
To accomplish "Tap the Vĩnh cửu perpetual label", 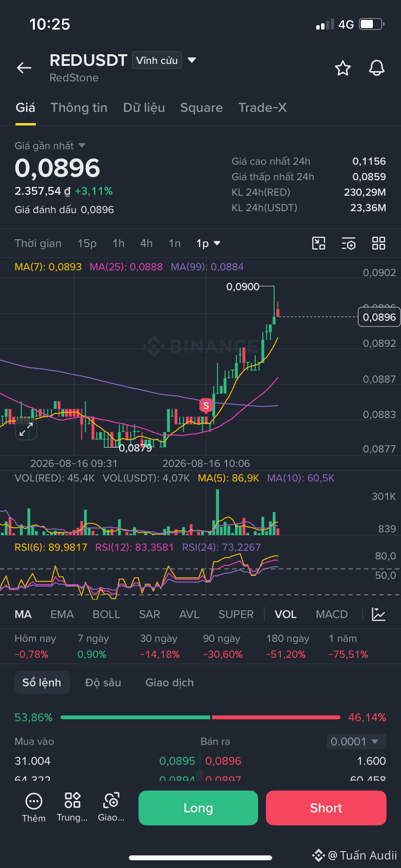I will pos(157,60).
